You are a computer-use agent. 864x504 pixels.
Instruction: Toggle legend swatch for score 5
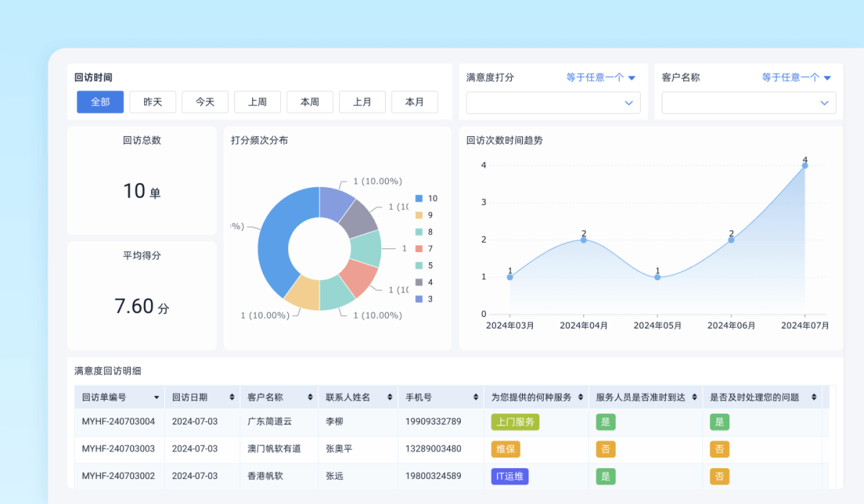[x=419, y=266]
